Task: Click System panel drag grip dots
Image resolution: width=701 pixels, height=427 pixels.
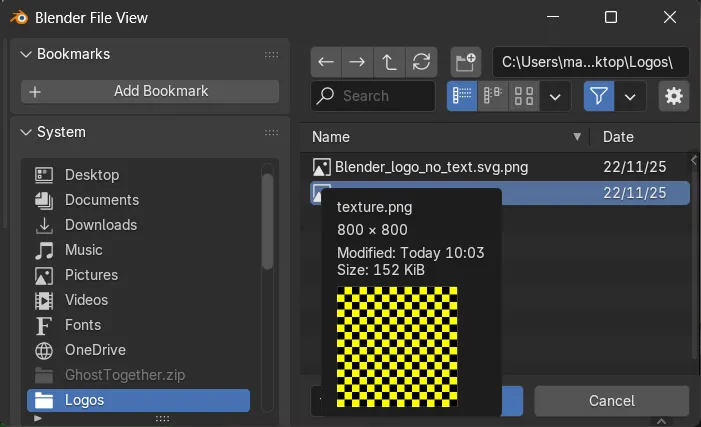Action: [271, 133]
